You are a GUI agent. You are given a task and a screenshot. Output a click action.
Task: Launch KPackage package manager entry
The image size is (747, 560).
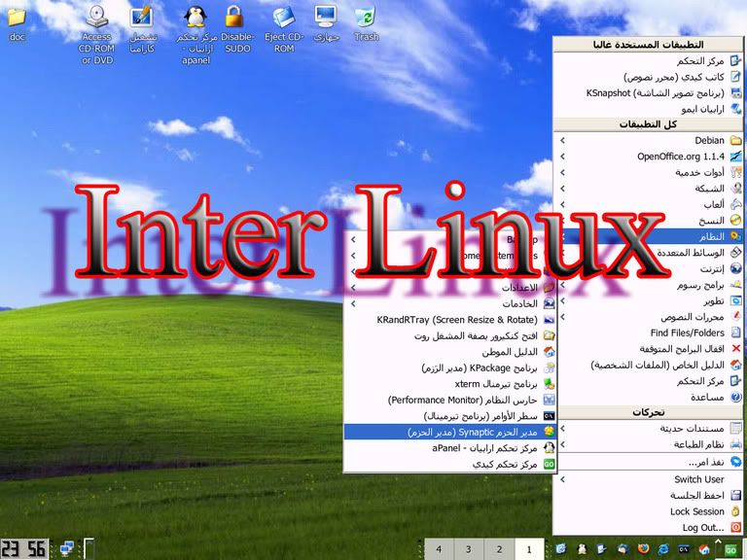coord(450,367)
